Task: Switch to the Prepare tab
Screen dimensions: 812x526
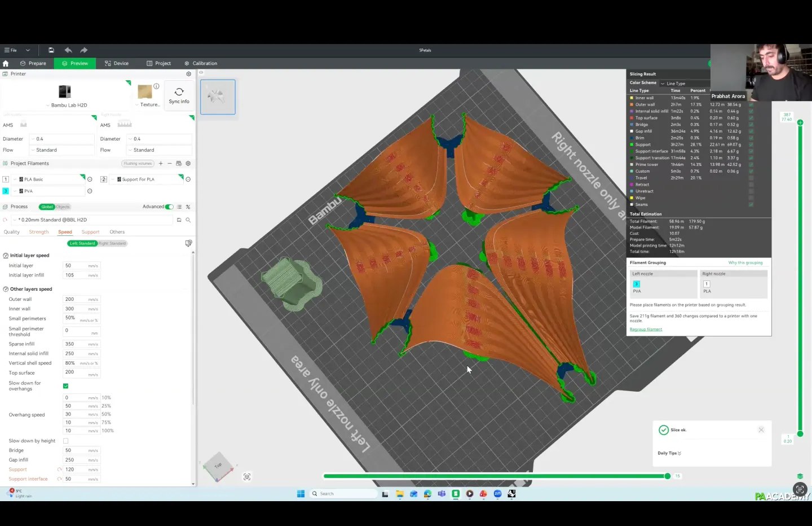Action: pyautogui.click(x=33, y=63)
